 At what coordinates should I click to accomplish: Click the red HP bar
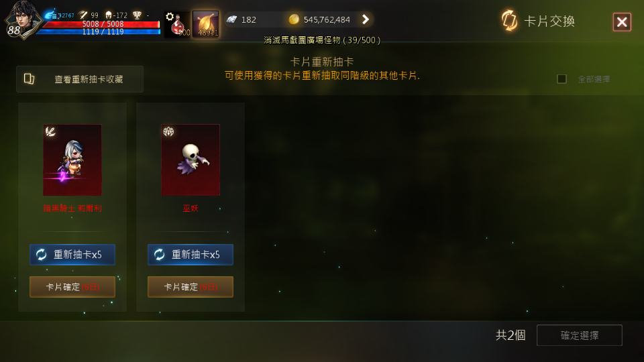(x=101, y=24)
